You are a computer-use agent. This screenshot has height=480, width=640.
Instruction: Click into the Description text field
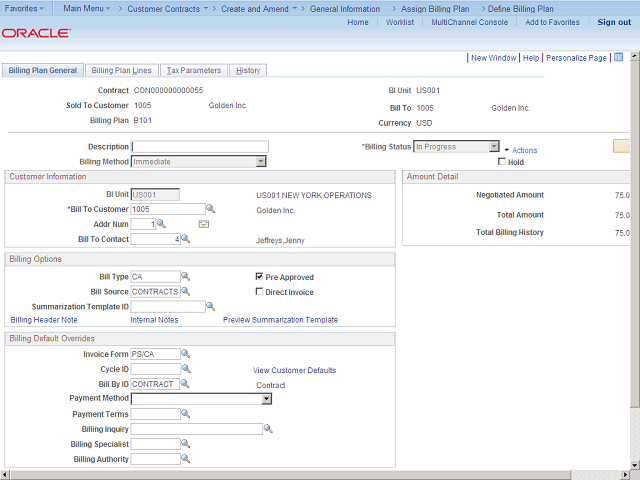200,147
